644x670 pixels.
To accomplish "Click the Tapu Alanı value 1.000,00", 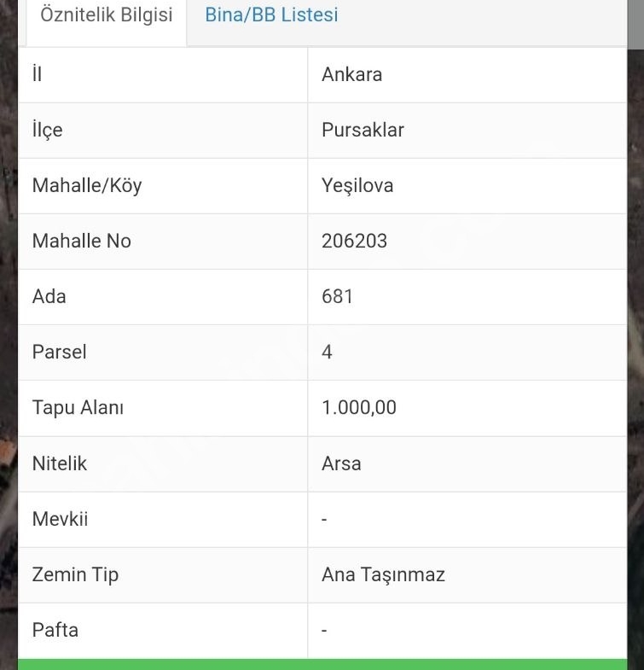I will (359, 407).
